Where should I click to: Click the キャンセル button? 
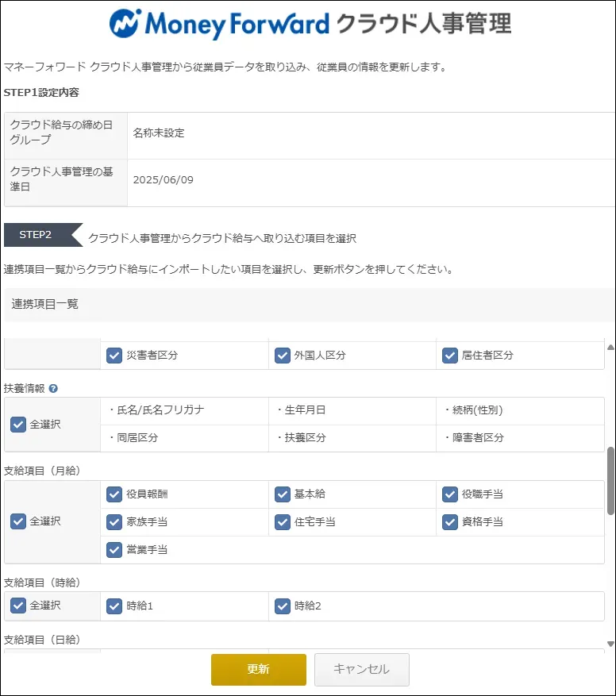361,669
